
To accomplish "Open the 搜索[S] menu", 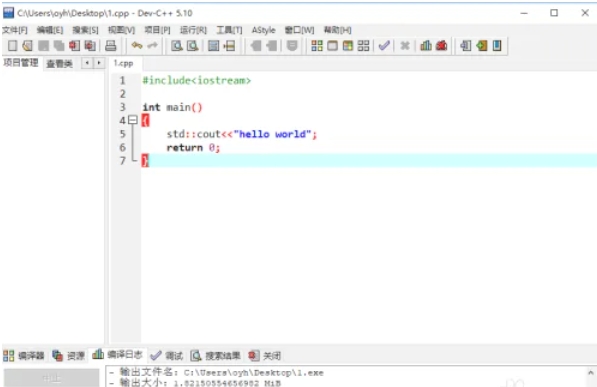I will pyautogui.click(x=85, y=30).
